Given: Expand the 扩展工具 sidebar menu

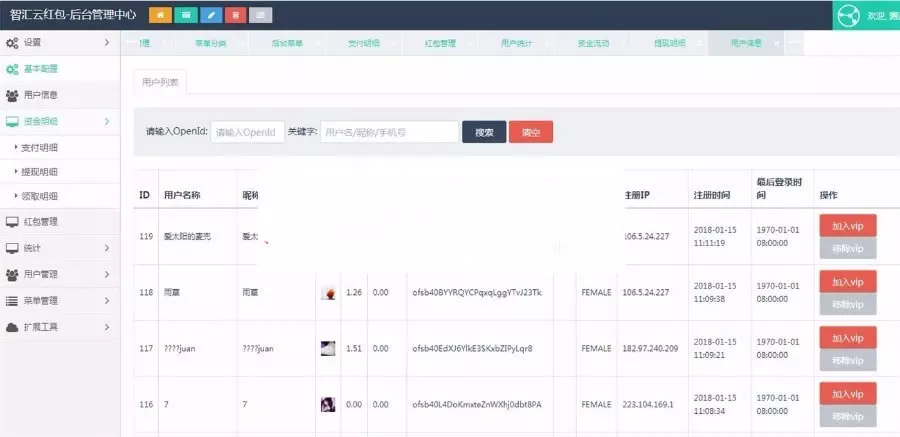Looking at the screenshot, I should (60, 326).
